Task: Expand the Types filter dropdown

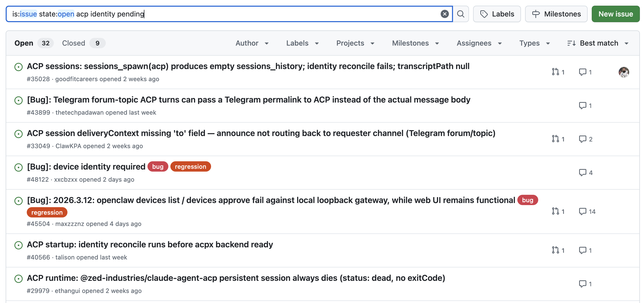Action: [x=534, y=43]
